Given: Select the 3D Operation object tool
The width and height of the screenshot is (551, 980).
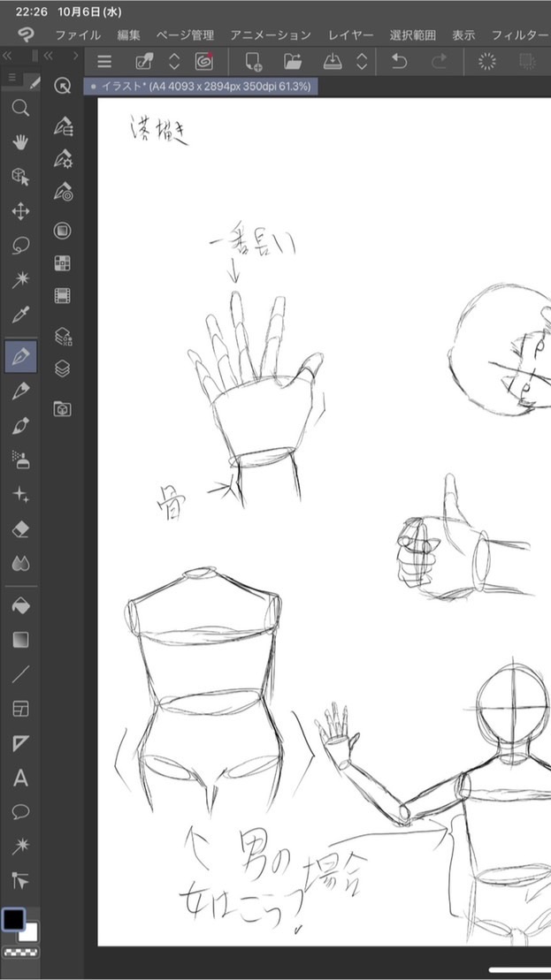Looking at the screenshot, I should pyautogui.click(x=20, y=177).
